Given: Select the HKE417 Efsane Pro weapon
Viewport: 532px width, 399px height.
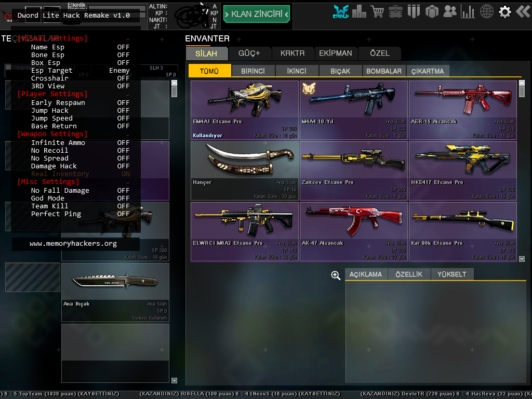Looking at the screenshot, I should 463,170.
